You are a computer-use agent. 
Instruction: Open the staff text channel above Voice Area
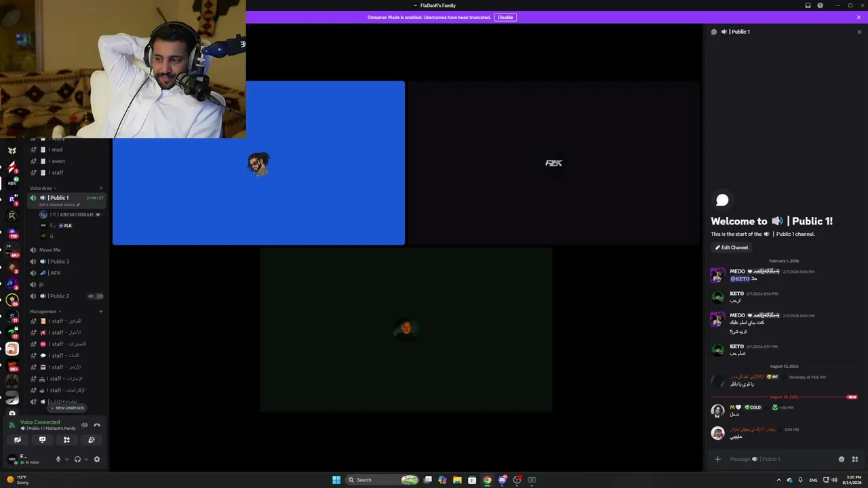(66, 173)
